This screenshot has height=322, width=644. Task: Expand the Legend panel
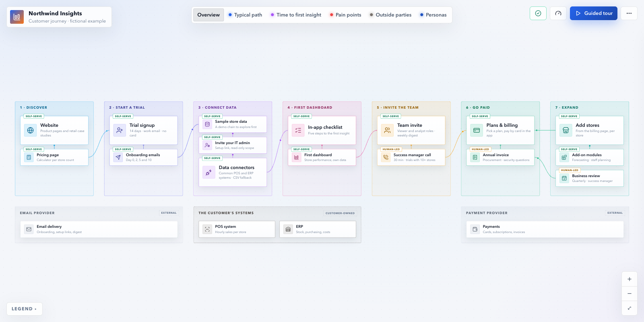tap(25, 309)
